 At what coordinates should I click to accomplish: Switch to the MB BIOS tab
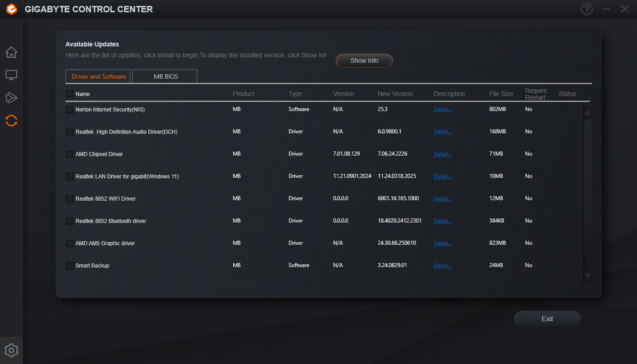coord(165,76)
